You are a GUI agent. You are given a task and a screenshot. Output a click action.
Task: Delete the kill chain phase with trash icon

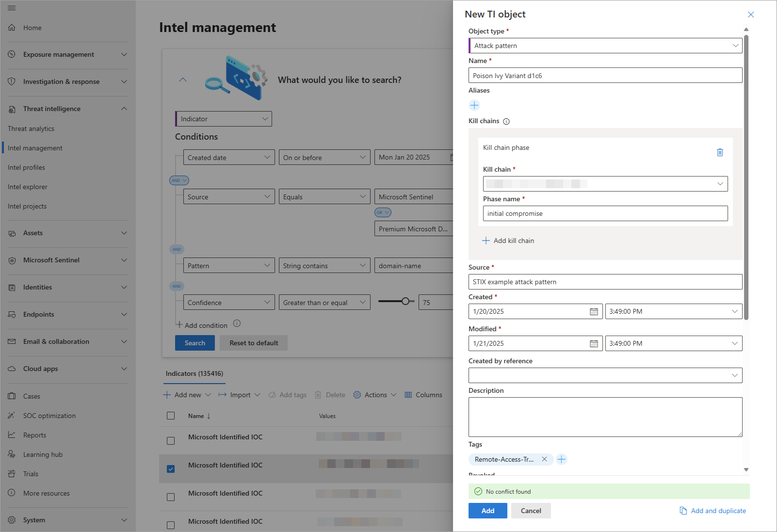tap(720, 152)
